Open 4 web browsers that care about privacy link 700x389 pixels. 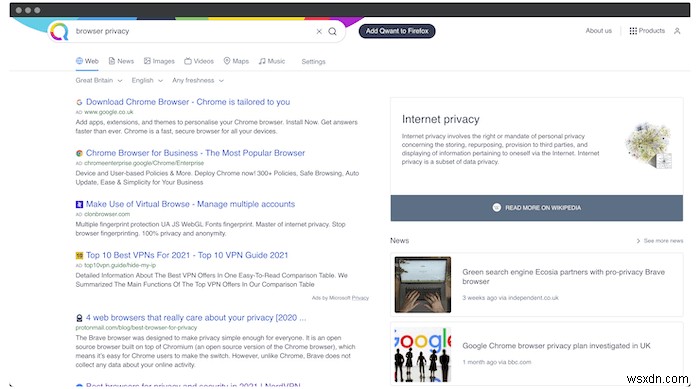(196, 318)
